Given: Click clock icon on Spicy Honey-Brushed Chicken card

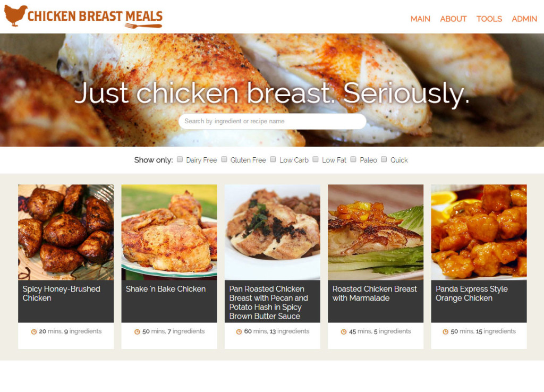Looking at the screenshot, I should tap(34, 331).
